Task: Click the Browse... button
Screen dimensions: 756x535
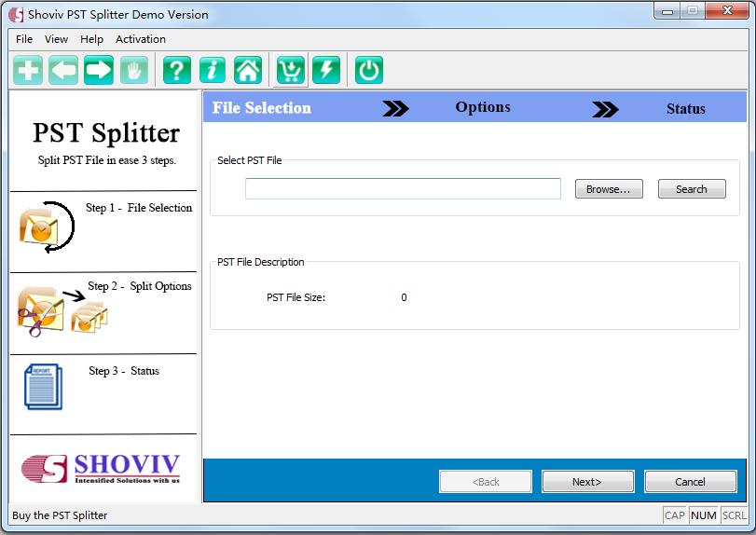Action: [x=609, y=189]
